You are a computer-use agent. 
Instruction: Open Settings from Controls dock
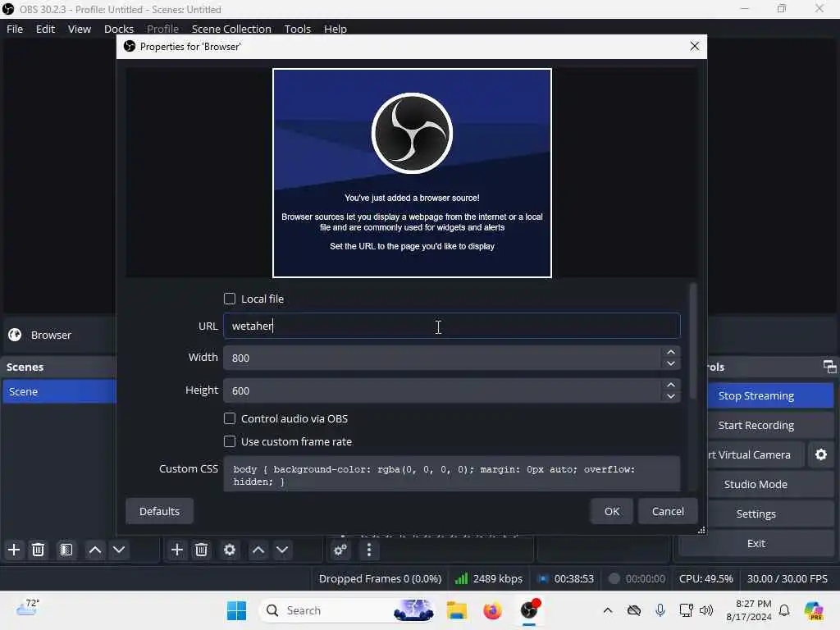pyautogui.click(x=756, y=514)
